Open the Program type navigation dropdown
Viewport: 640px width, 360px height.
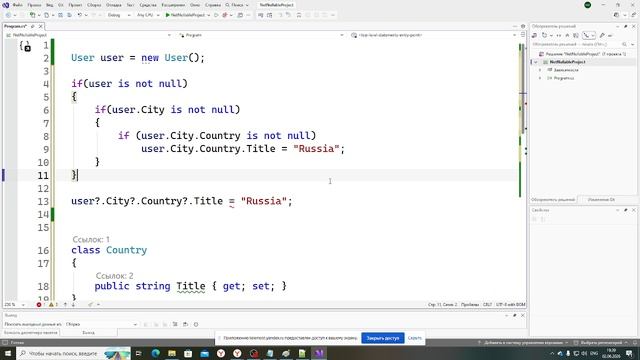(x=261, y=35)
